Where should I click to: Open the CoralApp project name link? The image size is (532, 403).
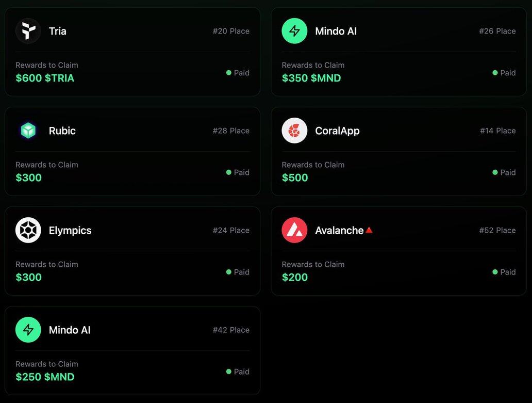point(337,131)
